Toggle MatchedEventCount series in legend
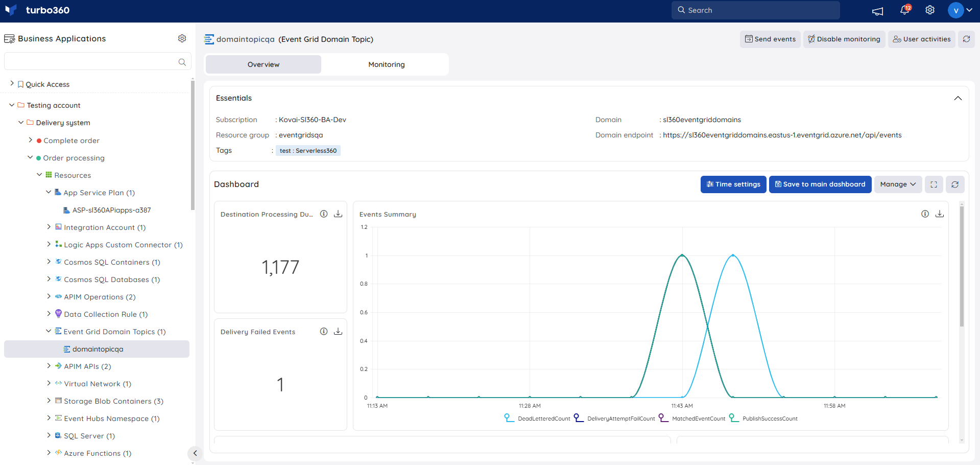This screenshot has height=465, width=980. 692,418
